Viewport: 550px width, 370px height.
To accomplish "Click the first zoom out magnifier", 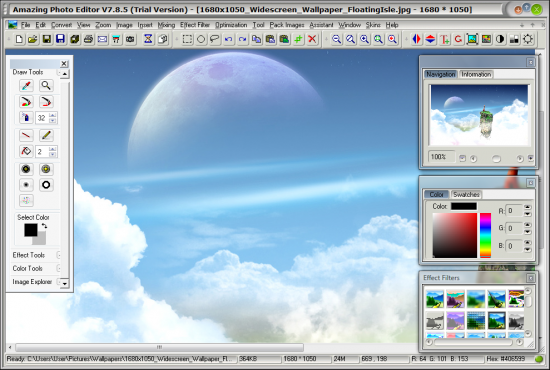I will click(x=336, y=39).
